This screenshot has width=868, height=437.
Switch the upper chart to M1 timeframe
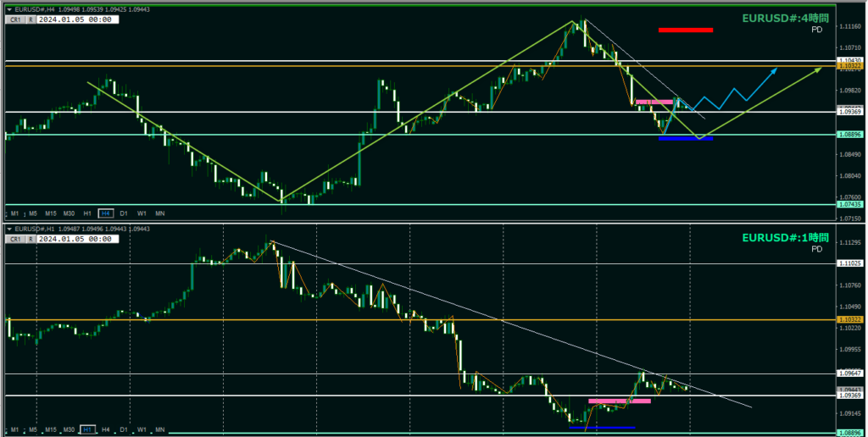pyautogui.click(x=15, y=213)
